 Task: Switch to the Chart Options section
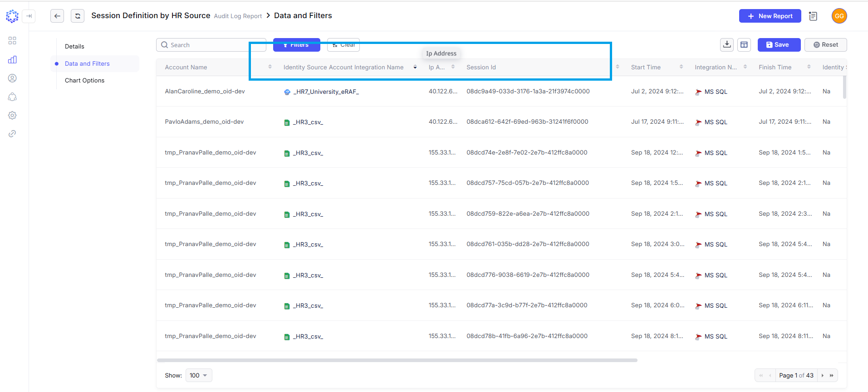pos(84,80)
